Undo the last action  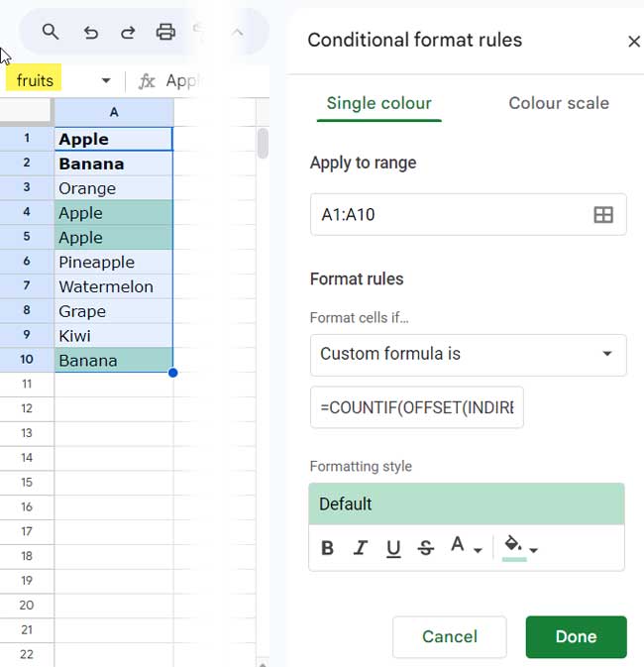(90, 33)
